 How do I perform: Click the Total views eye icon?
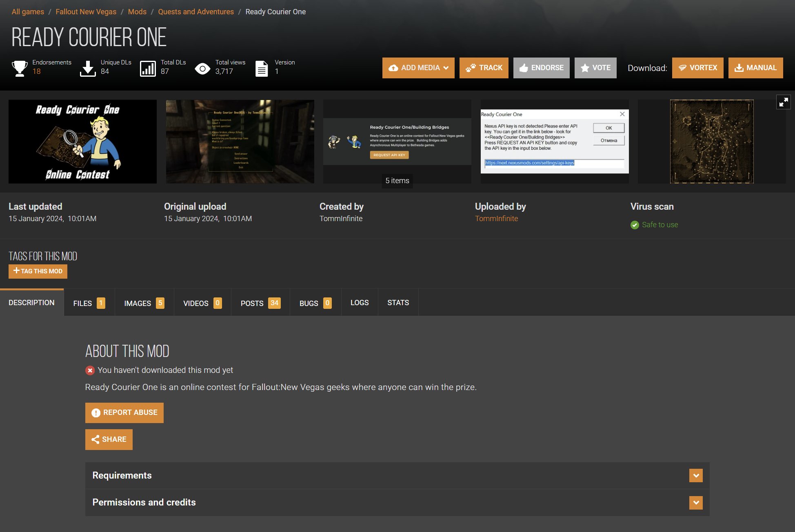click(x=202, y=69)
